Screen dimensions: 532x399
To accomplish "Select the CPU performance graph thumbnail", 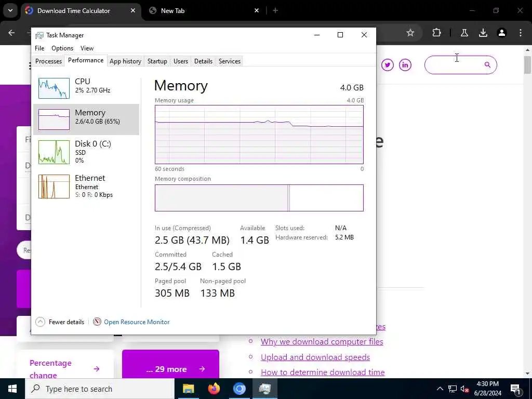I will tap(54, 88).
